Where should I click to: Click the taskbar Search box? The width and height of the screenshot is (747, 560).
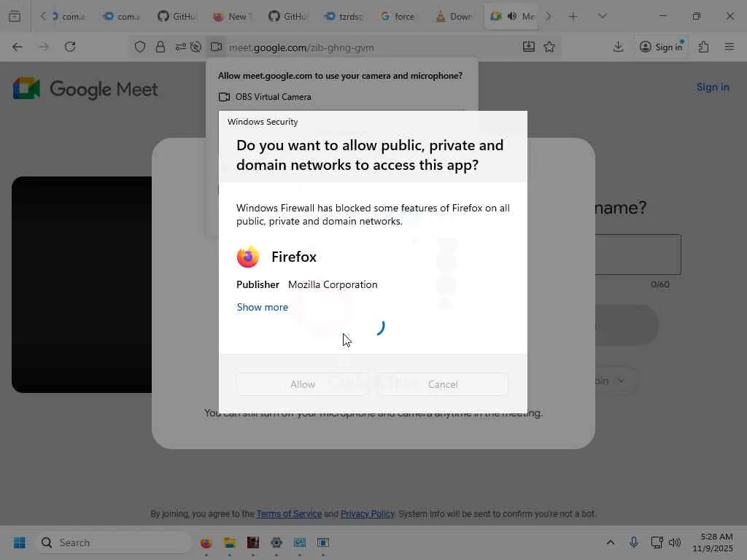[113, 542]
